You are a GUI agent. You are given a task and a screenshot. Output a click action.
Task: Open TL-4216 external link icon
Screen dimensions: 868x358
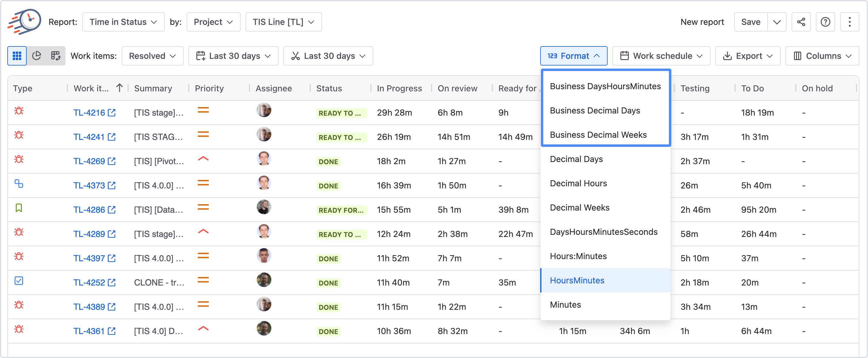tap(111, 113)
